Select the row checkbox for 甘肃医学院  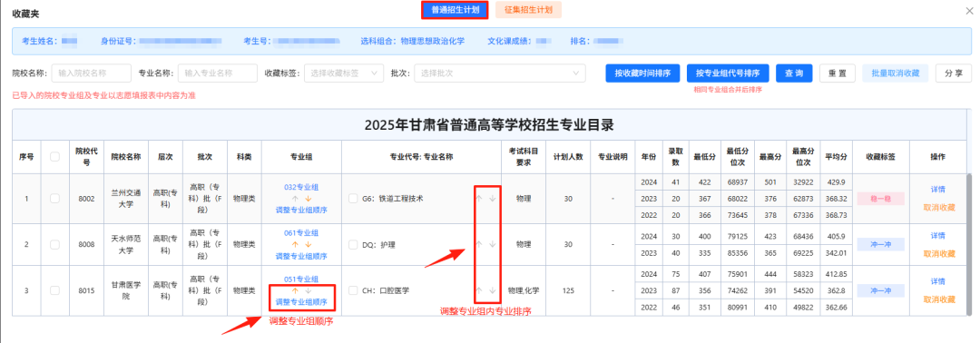[x=54, y=290]
